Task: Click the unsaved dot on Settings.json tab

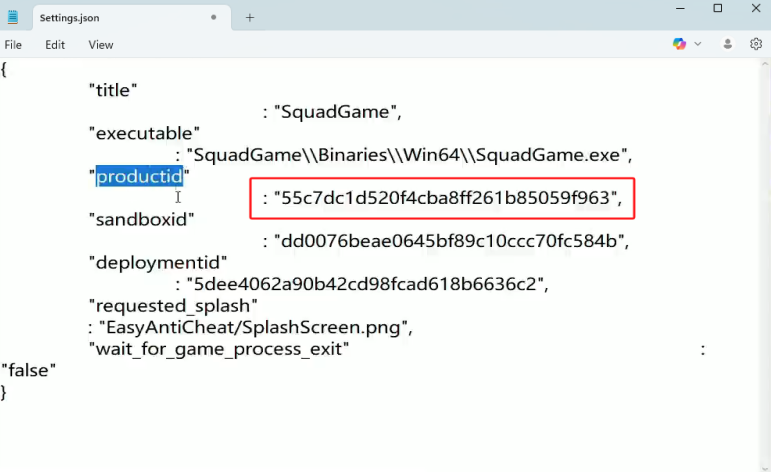Action: click(x=214, y=17)
